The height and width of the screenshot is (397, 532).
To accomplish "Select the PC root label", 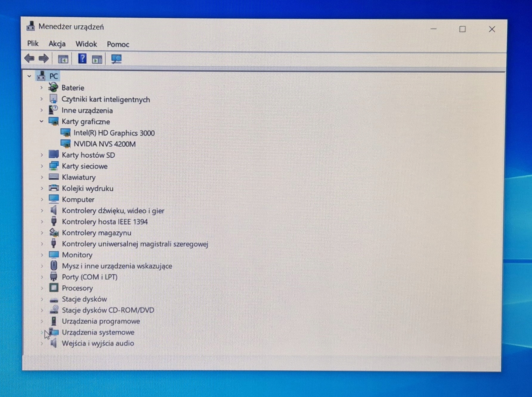I will 54,76.
